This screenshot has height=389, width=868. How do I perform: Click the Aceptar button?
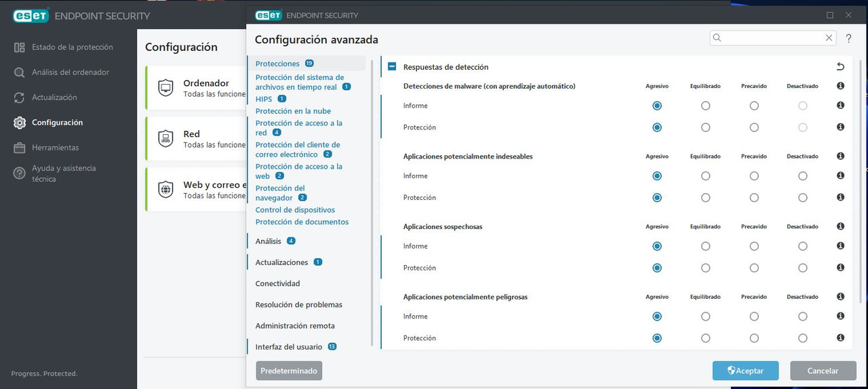point(746,371)
